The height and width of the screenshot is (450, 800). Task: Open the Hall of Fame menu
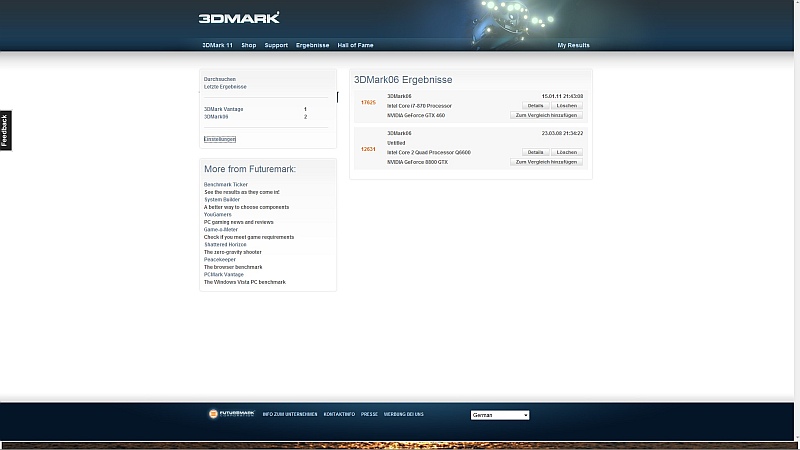[355, 45]
